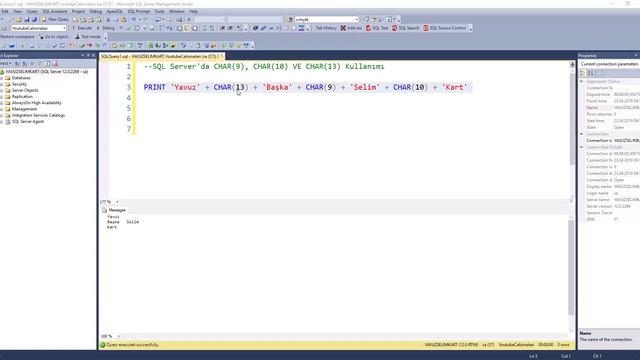Click the split editor handle above scrollbar
640x360 pixels.
coord(572,64)
